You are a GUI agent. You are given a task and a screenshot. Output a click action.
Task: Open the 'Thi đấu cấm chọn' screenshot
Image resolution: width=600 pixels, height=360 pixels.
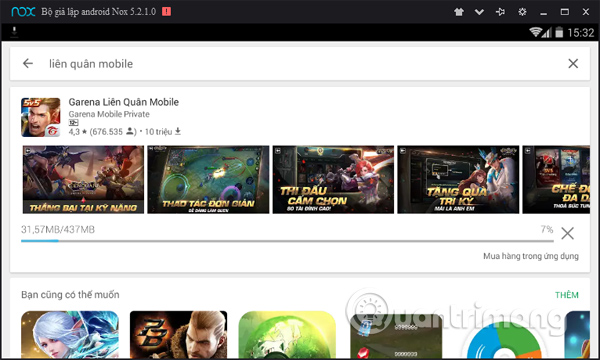point(333,179)
